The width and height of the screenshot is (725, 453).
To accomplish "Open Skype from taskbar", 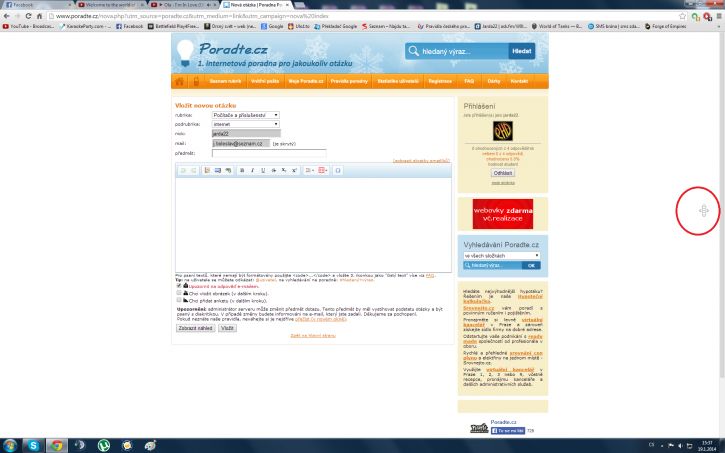I will (x=33, y=446).
